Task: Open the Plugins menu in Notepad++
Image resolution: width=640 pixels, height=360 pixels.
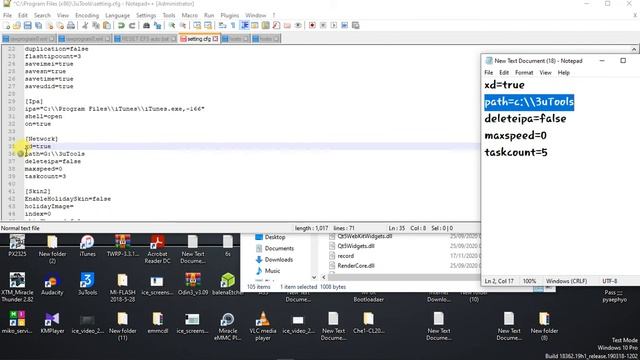Action: (x=229, y=15)
